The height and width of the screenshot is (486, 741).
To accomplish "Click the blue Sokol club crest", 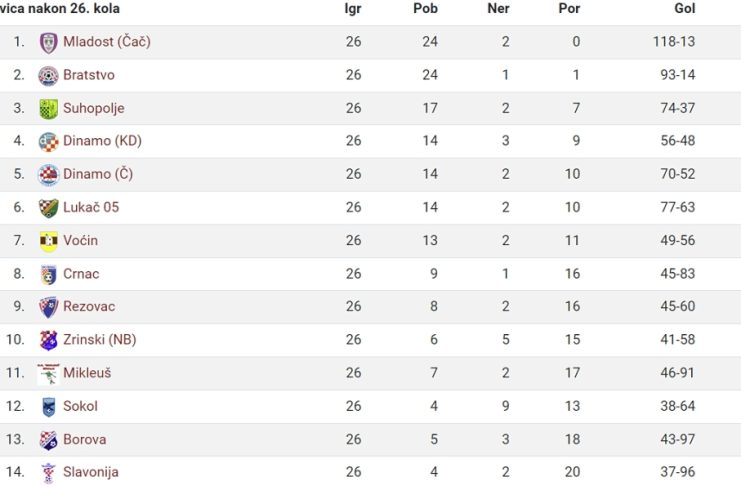I will coord(48,407).
